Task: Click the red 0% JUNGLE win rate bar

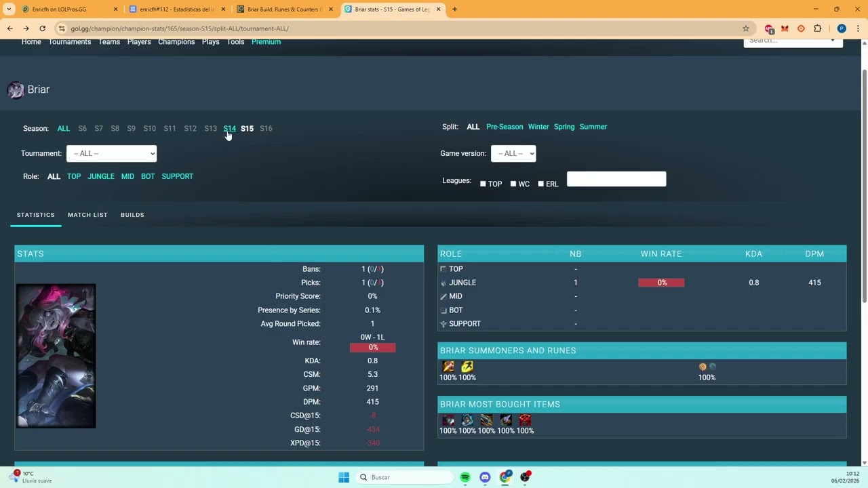Action: [x=661, y=283]
